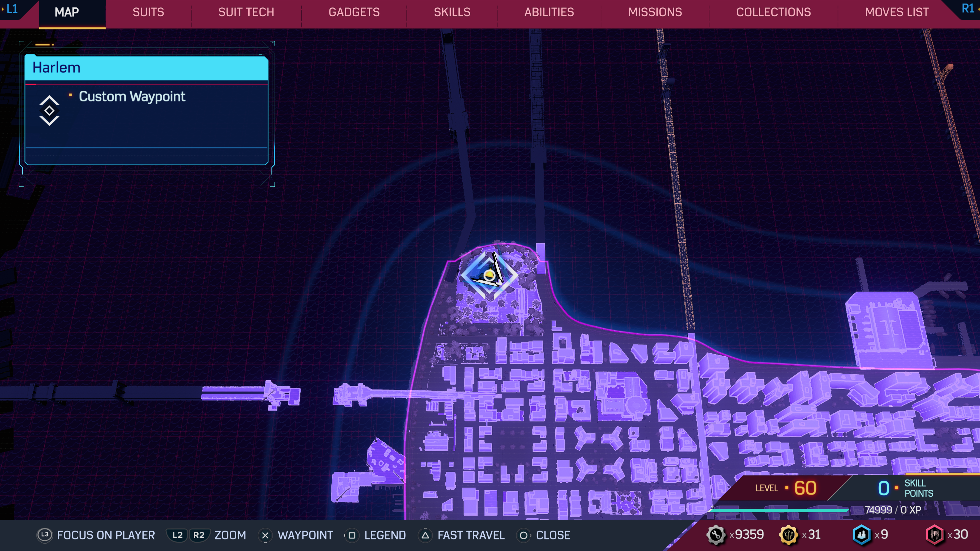The width and height of the screenshot is (980, 551).
Task: Click the circle close button icon
Action: pyautogui.click(x=523, y=535)
